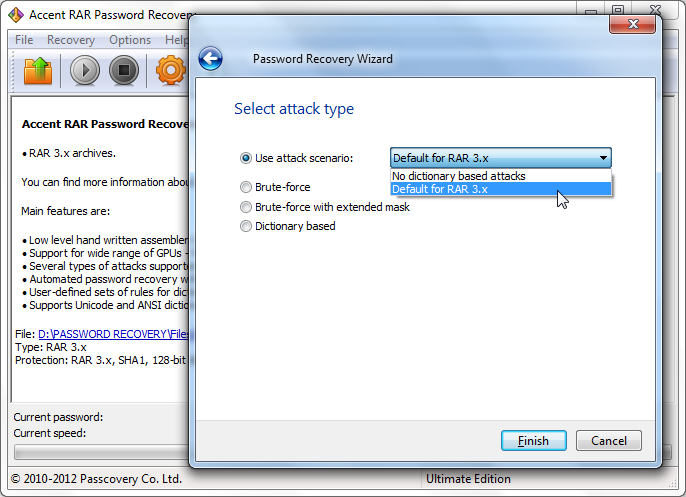Click the Open file folder toolbar icon
This screenshot has height=497, width=686.
point(38,70)
